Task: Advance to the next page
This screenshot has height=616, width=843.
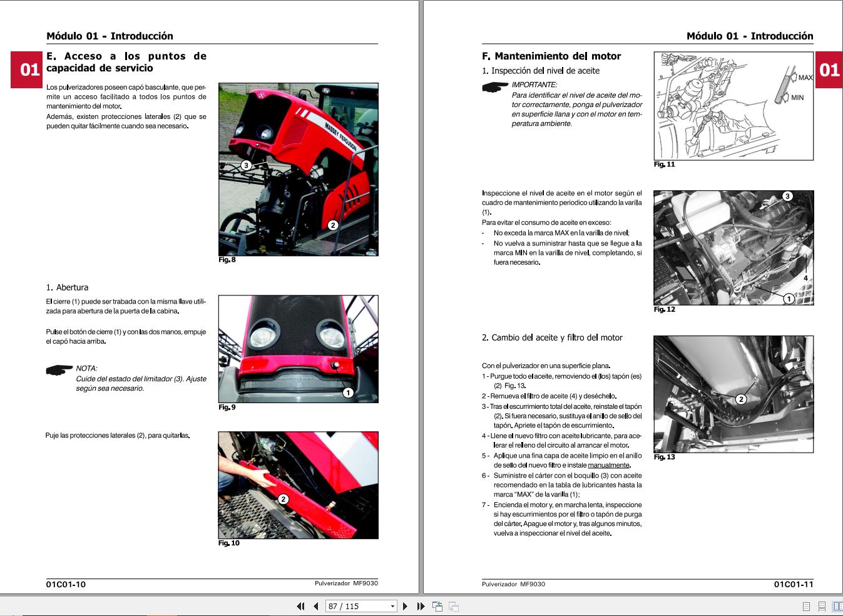Action: point(405,606)
